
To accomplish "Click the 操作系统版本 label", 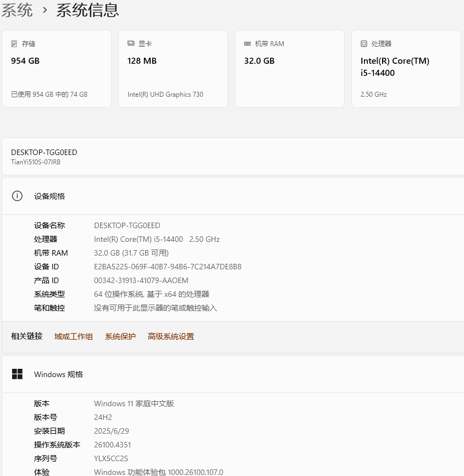I will 57,445.
